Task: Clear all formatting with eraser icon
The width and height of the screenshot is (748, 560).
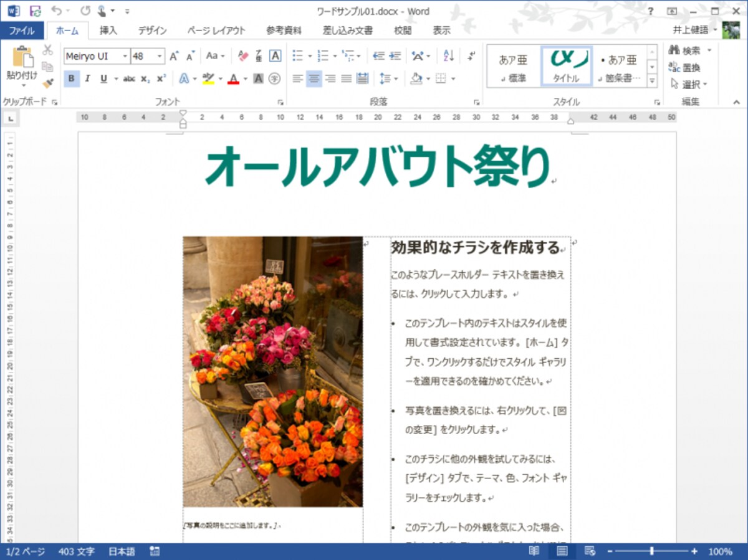Action: tap(243, 56)
